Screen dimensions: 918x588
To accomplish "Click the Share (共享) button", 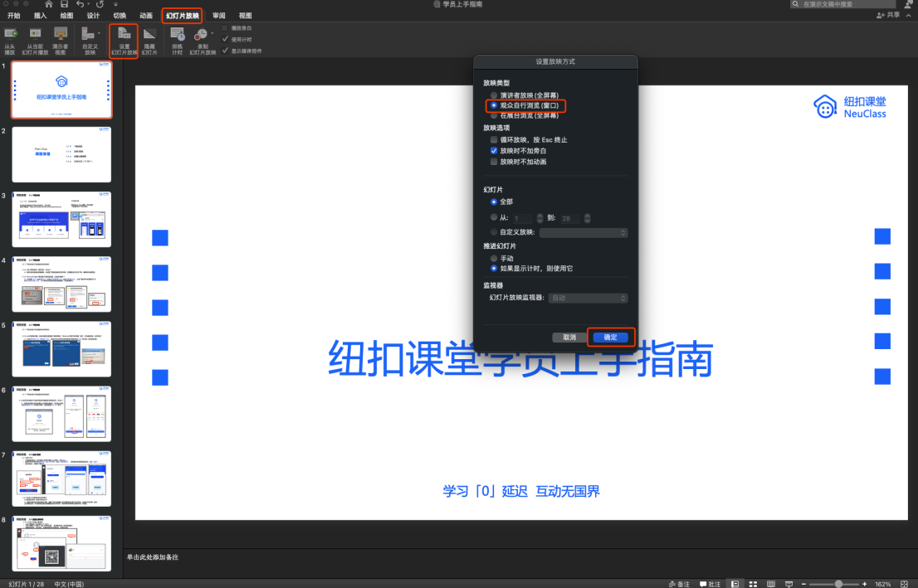I will (x=888, y=15).
